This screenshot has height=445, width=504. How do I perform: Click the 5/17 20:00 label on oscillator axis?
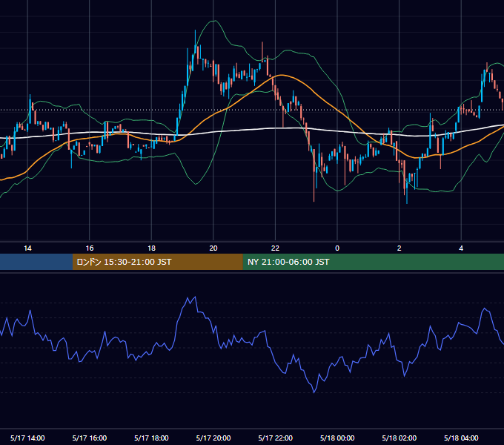213,438
